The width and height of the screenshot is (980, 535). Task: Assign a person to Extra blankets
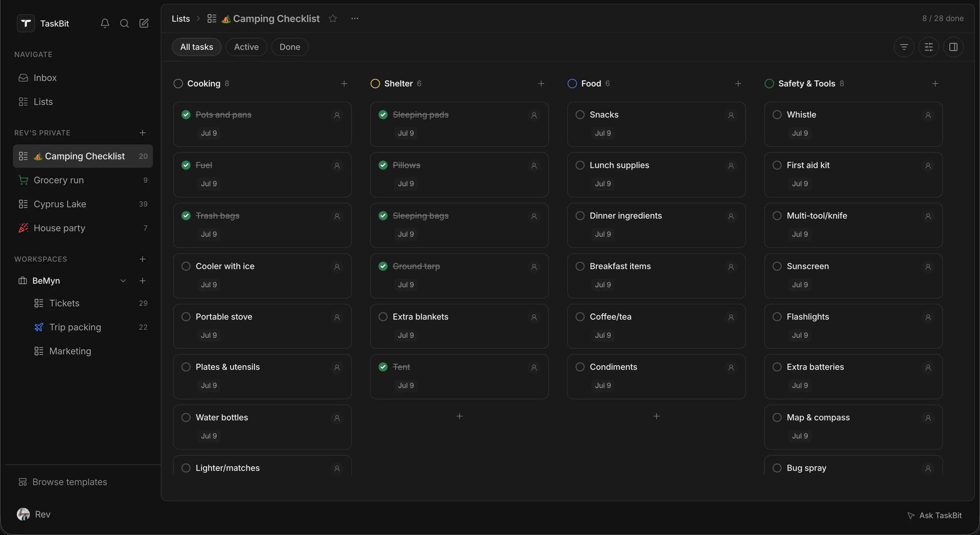click(x=534, y=317)
